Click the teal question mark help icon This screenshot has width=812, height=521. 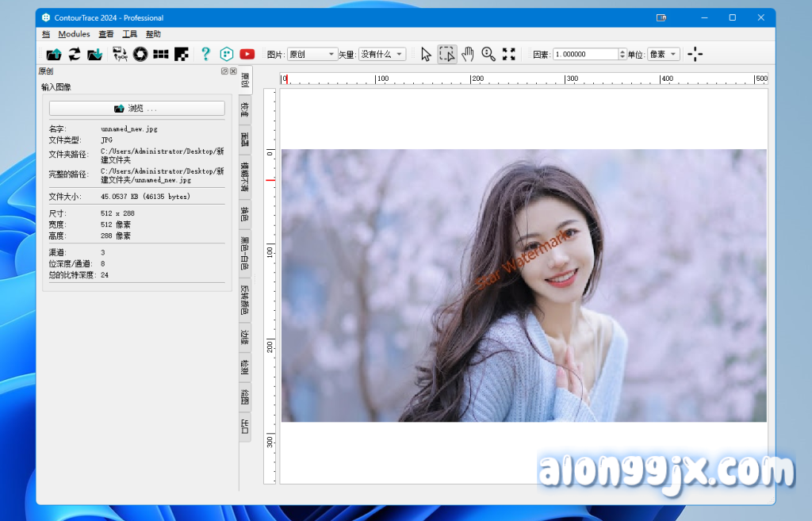tap(205, 54)
